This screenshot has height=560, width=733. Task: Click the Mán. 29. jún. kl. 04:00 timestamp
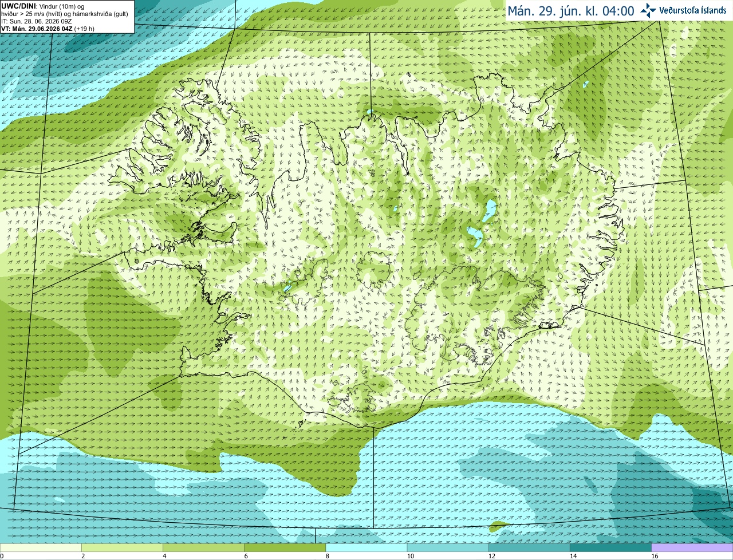point(571,11)
